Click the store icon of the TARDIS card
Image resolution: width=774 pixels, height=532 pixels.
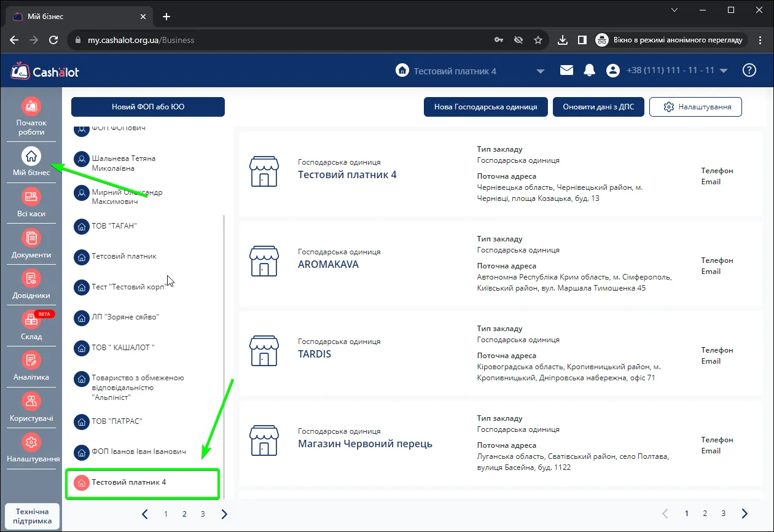264,351
